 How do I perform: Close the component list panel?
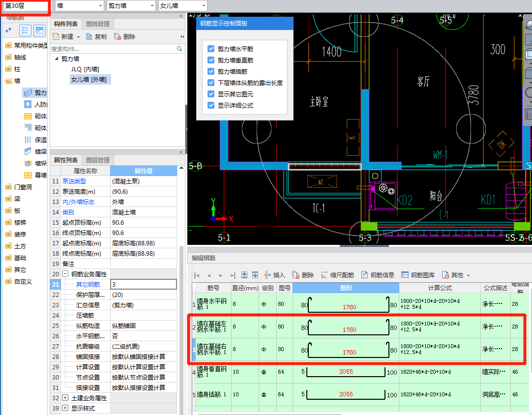tap(181, 16)
